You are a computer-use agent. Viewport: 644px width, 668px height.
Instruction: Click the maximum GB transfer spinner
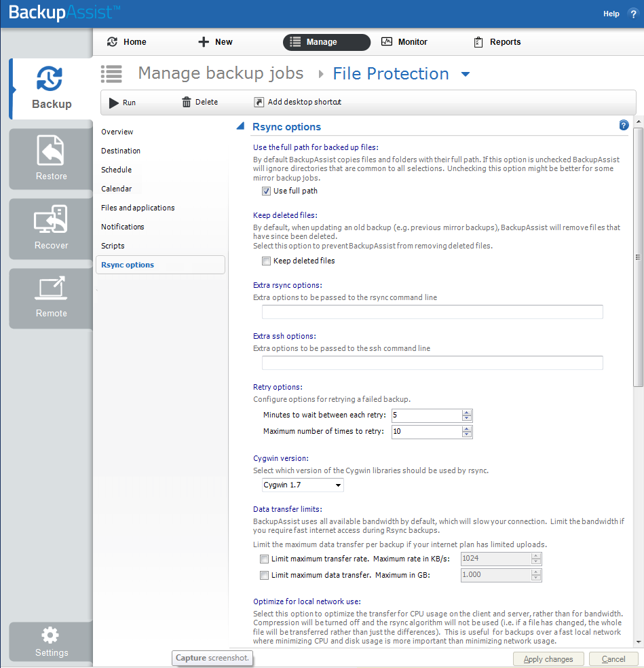(x=536, y=575)
